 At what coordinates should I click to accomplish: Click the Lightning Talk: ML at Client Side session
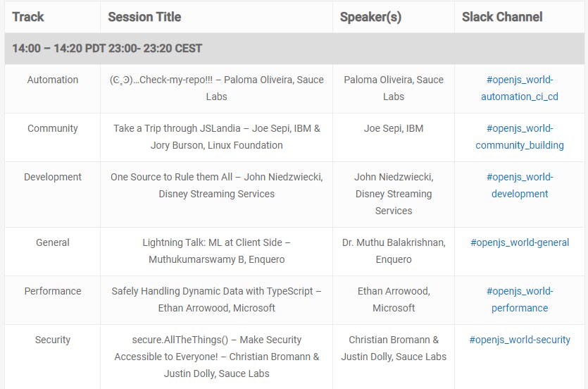tap(216, 251)
